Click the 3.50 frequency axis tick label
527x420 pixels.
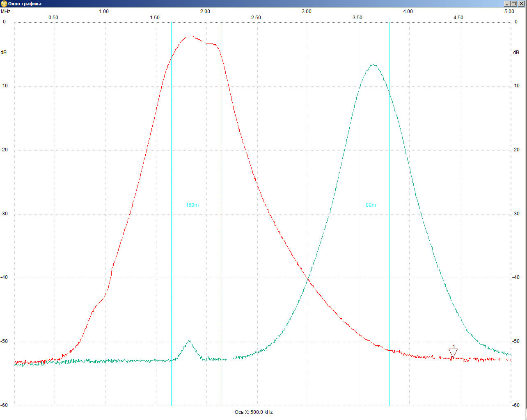click(x=357, y=18)
